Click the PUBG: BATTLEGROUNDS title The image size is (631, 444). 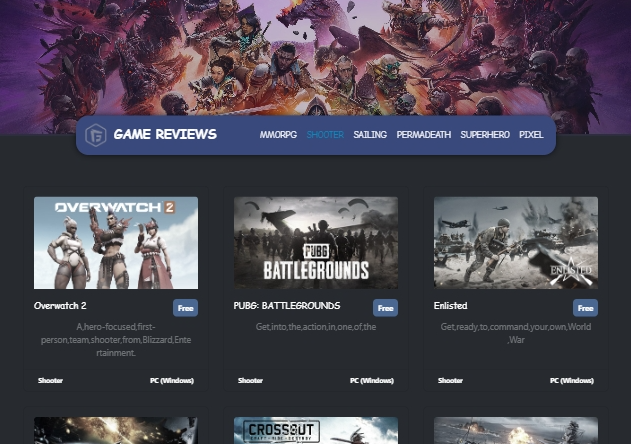pos(287,306)
